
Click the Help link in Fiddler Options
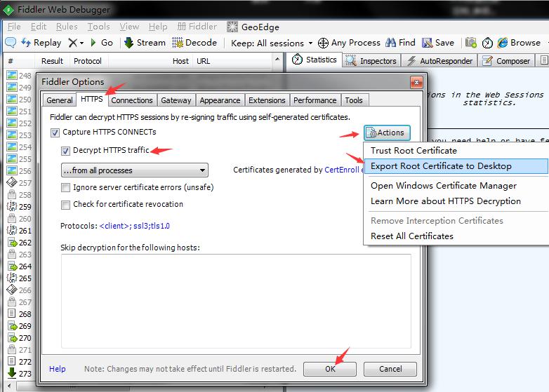(x=57, y=369)
